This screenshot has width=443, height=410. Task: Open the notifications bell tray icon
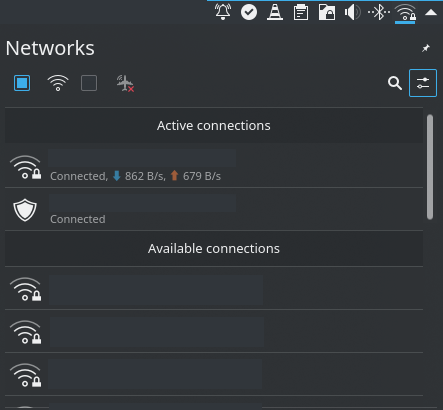click(x=223, y=12)
